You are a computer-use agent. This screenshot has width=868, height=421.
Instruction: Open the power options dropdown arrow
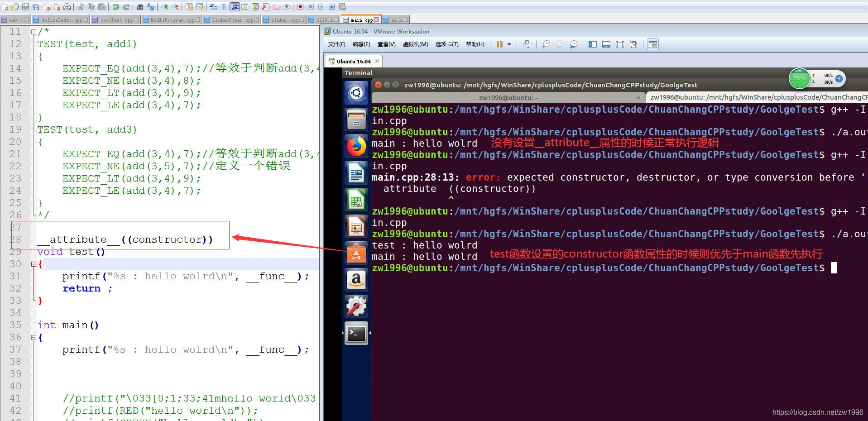point(509,44)
